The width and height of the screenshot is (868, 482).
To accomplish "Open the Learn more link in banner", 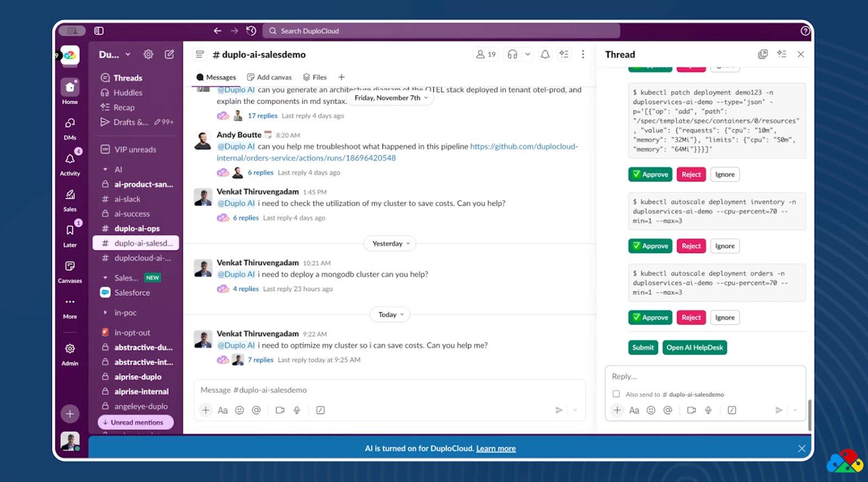I will (496, 449).
